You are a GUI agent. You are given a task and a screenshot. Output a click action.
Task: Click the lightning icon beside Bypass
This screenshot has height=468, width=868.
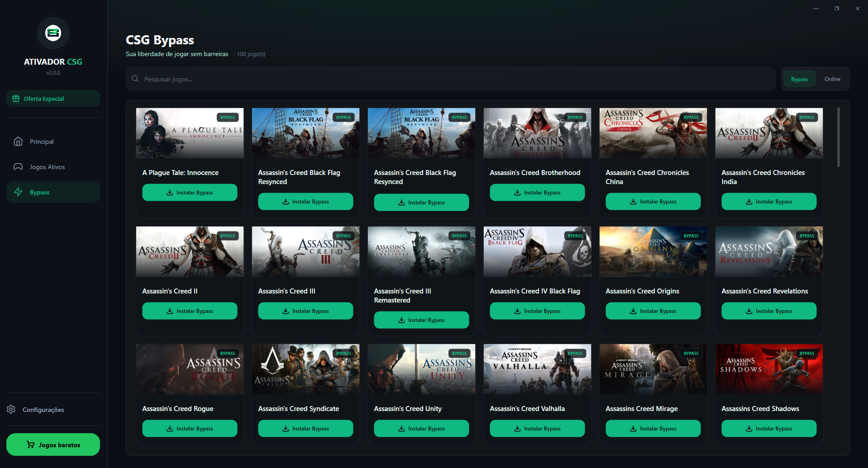pyautogui.click(x=18, y=192)
